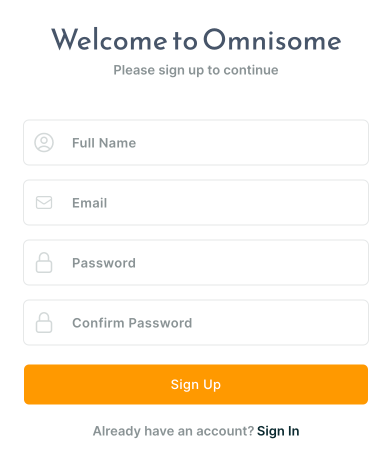Viewport: 390px width, 465px height.
Task: Click the user profile icon beside Full Name
Action: point(44,143)
